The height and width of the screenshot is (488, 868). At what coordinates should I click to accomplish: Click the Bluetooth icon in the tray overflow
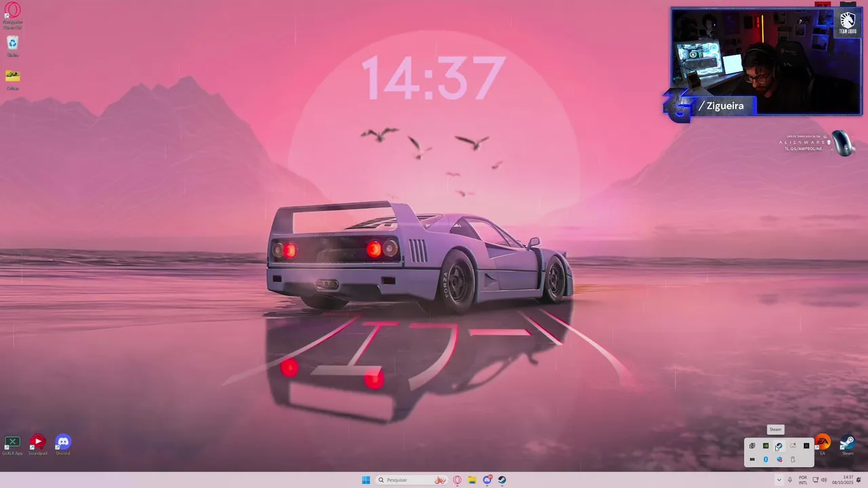click(766, 460)
